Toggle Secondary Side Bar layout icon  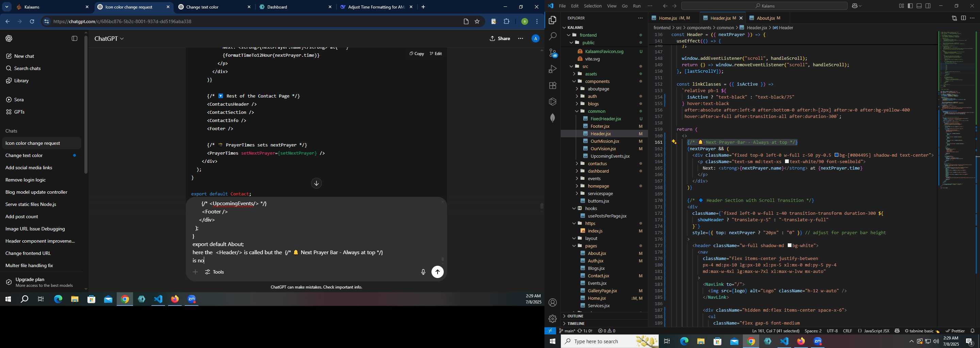pyautogui.click(x=928, y=6)
